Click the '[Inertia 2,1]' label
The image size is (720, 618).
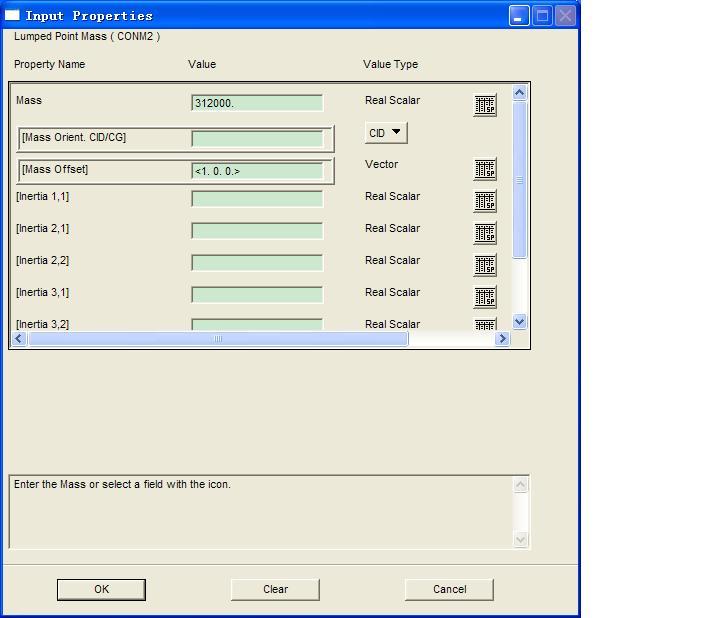pyautogui.click(x=43, y=229)
